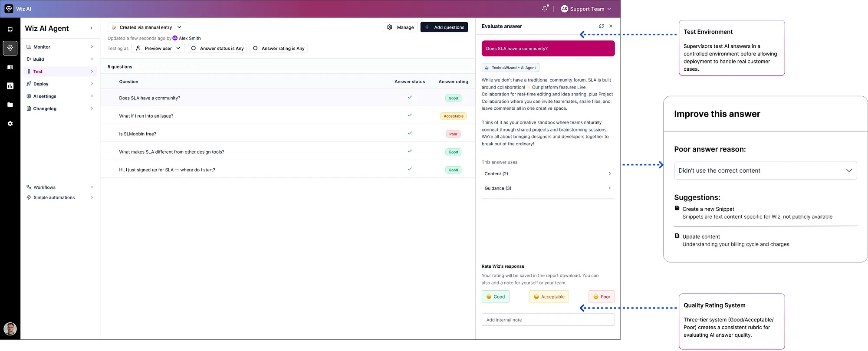Expand the Simple automations section
The width and height of the screenshot is (868, 351).
pyautogui.click(x=60, y=197)
